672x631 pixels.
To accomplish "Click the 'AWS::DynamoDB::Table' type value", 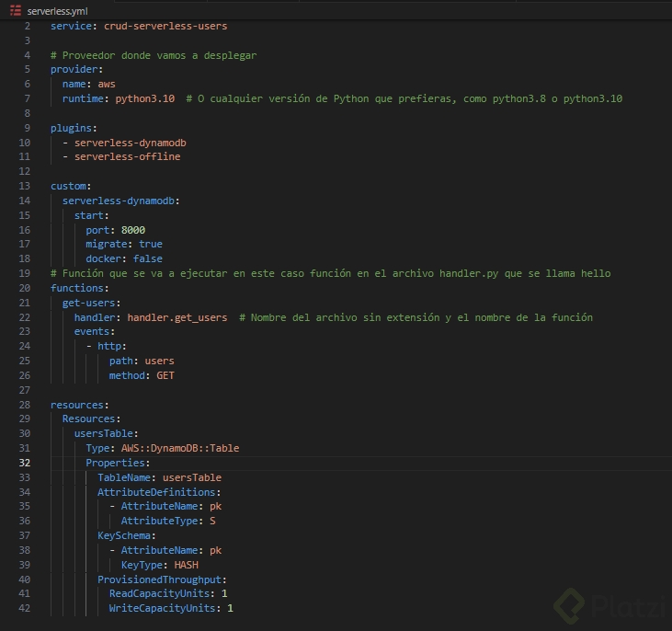I will point(180,448).
